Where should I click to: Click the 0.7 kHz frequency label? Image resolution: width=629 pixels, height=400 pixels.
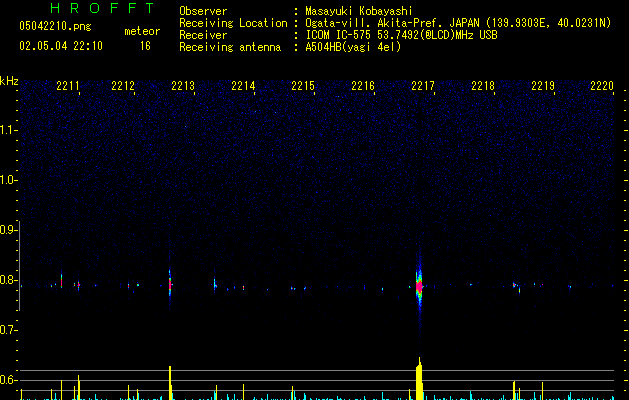click(8, 330)
